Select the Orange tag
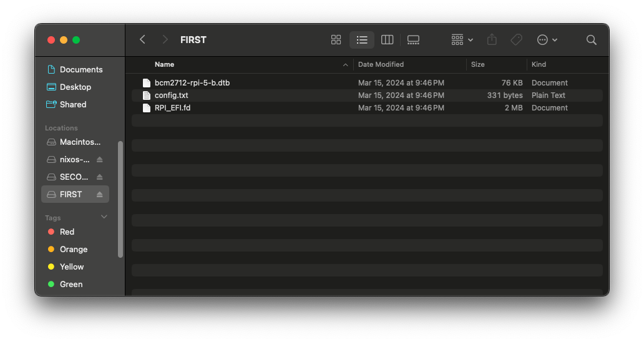The image size is (644, 342). click(75, 250)
